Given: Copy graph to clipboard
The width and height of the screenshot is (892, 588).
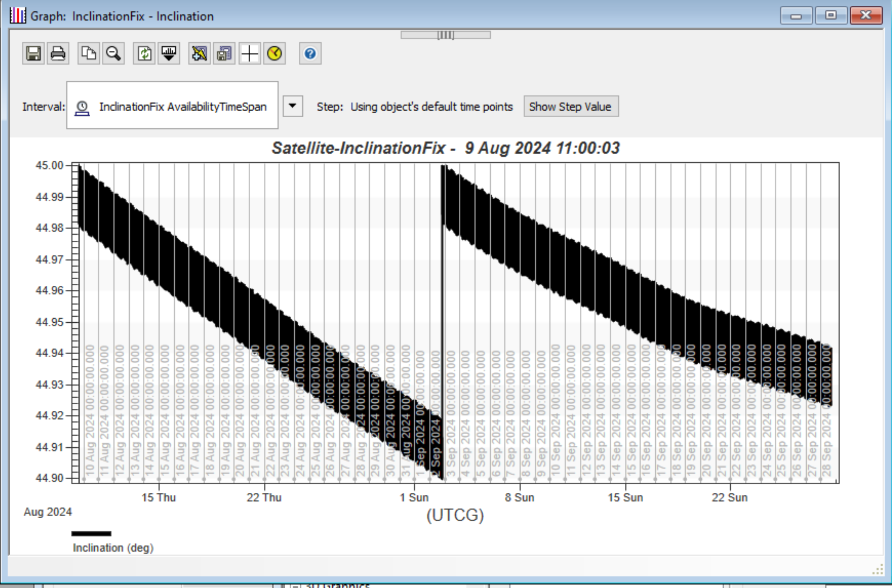Looking at the screenshot, I should (x=89, y=54).
